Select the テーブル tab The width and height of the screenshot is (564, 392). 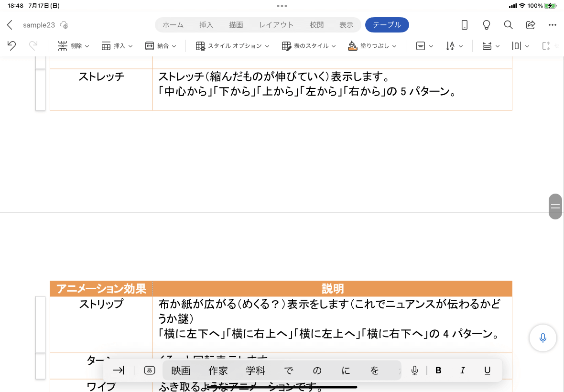(387, 25)
